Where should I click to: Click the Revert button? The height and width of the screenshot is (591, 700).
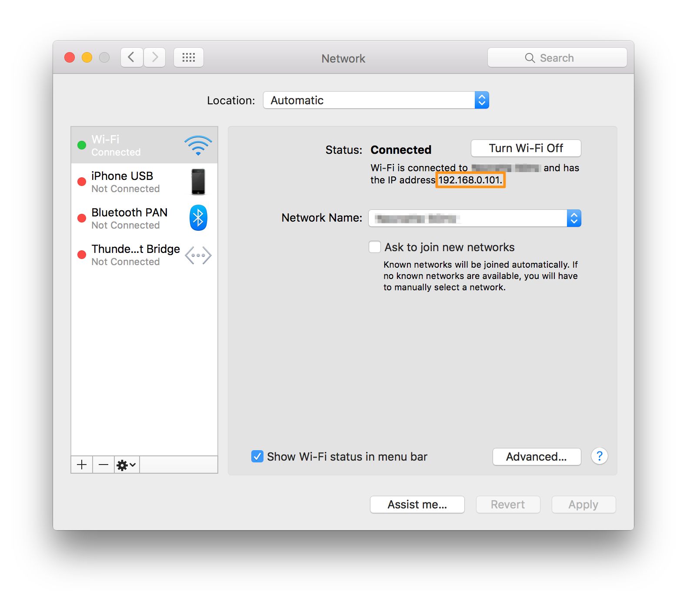click(508, 505)
